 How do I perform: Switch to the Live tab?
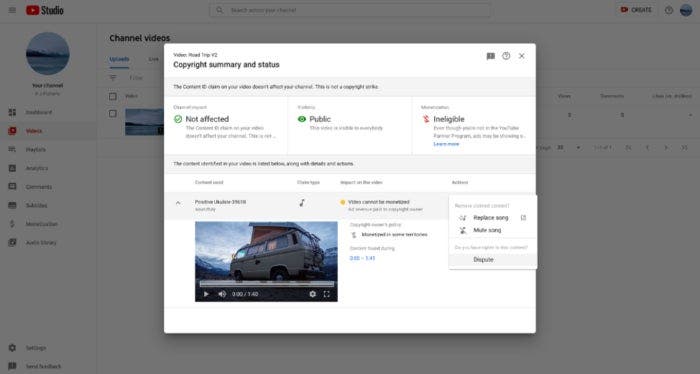(x=154, y=59)
